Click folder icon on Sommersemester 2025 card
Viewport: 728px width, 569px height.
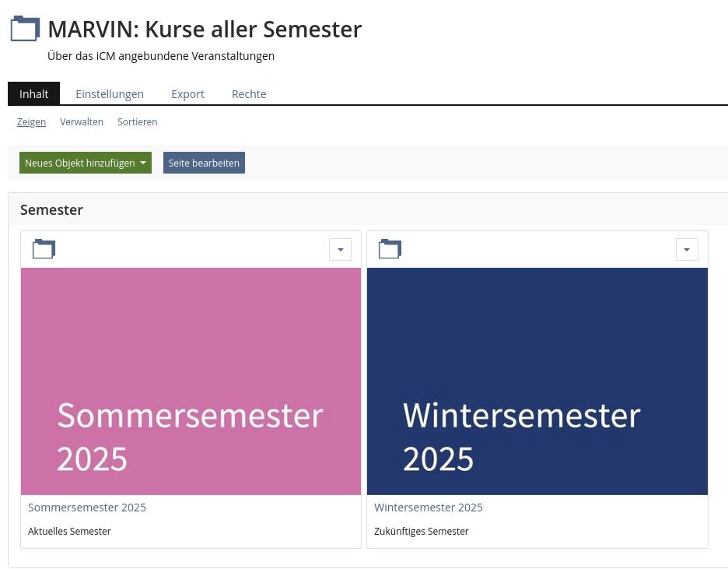click(44, 249)
